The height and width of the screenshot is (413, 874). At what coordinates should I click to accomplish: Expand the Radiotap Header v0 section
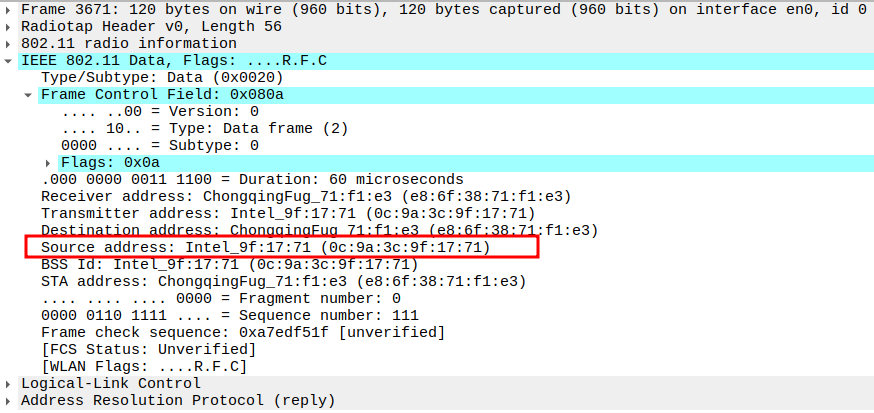pos(10,26)
